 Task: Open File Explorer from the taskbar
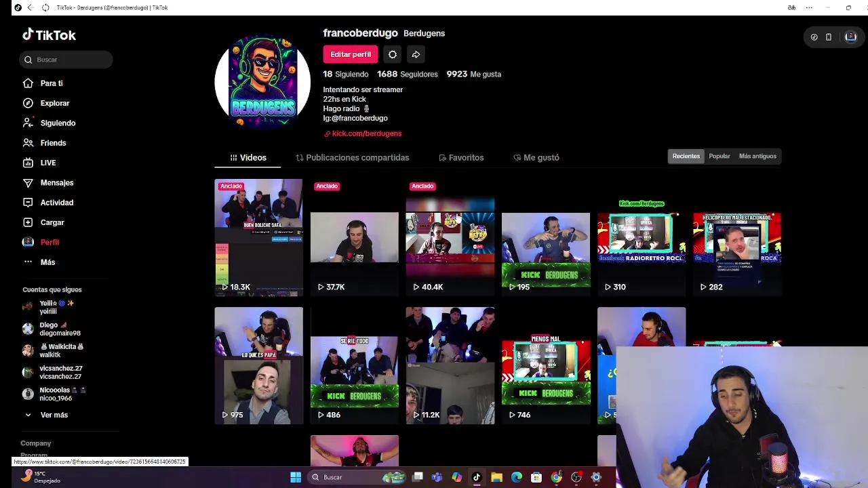tap(496, 477)
